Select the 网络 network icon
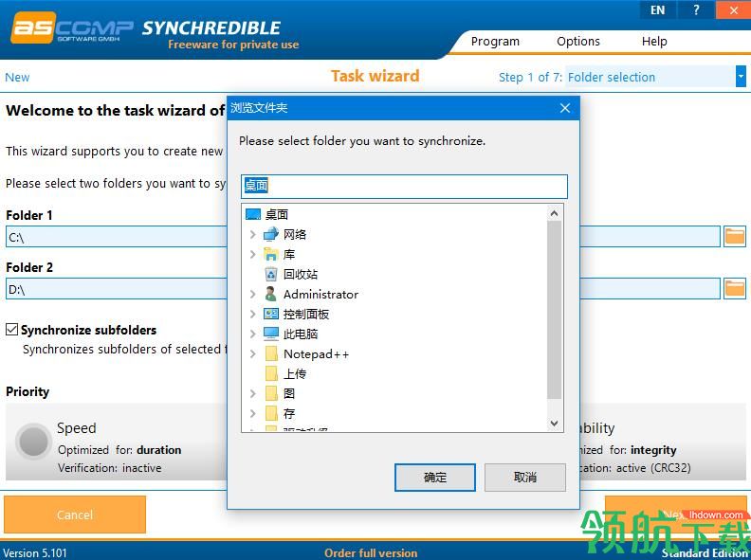This screenshot has width=751, height=560. [x=270, y=234]
